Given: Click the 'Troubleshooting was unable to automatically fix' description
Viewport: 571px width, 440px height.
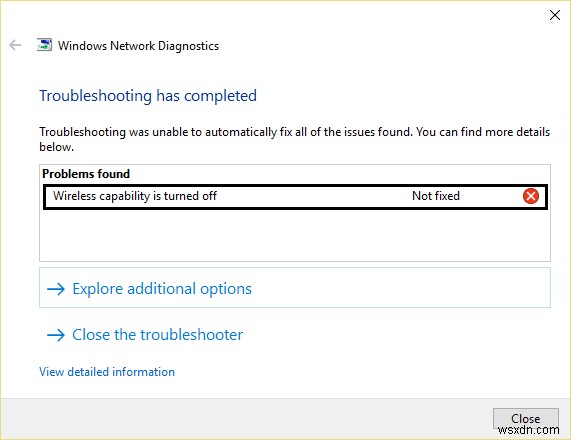Looking at the screenshot, I should coord(295,139).
